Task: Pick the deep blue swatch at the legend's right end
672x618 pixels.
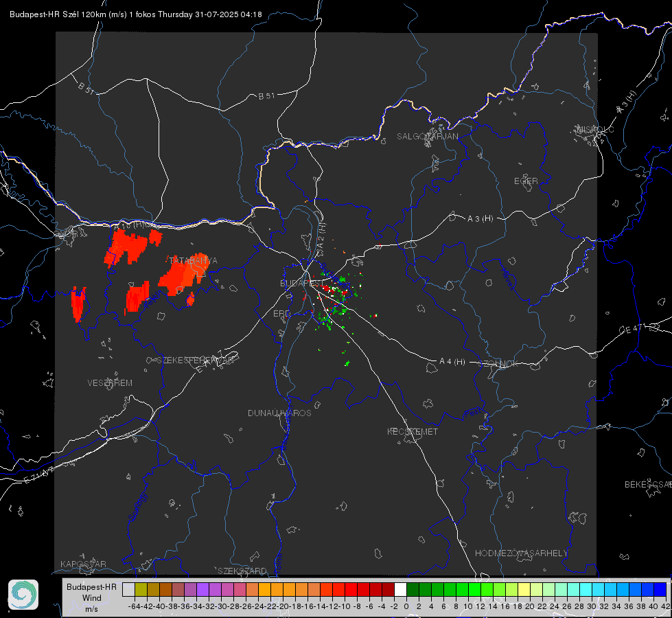Action: point(660,589)
